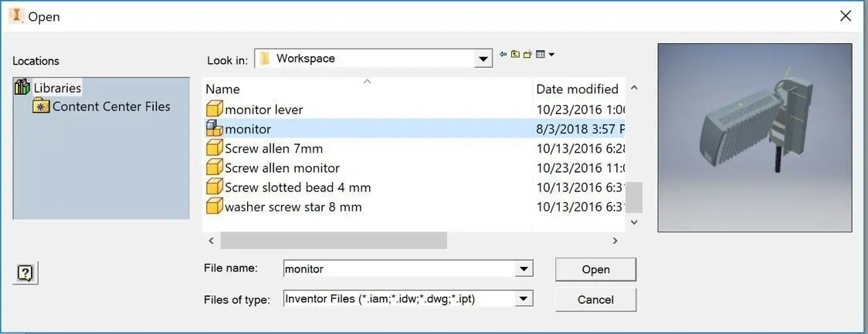Select the monitor assembly file icon
This screenshot has width=868, height=334.
click(214, 129)
